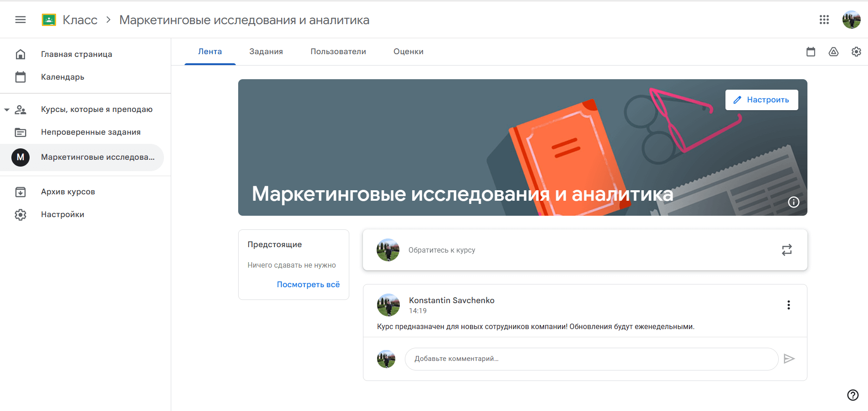Image resolution: width=868 pixels, height=411 pixels.
Task: Click the Настроить button on banner
Action: 761,100
